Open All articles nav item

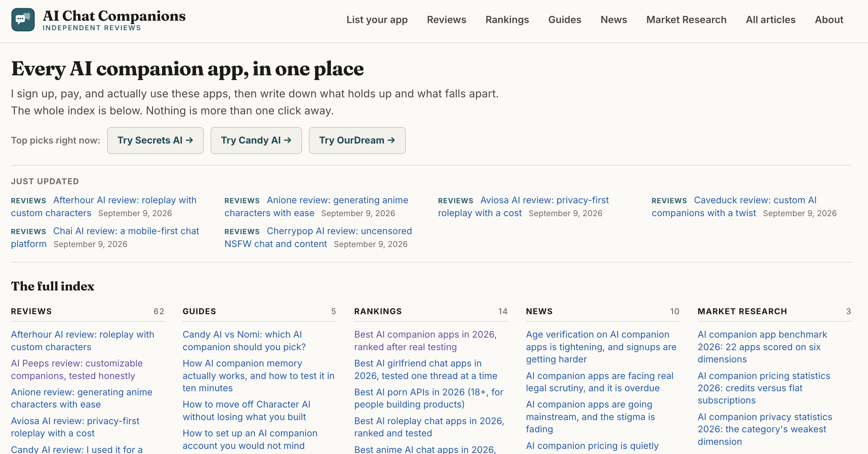tap(770, 20)
